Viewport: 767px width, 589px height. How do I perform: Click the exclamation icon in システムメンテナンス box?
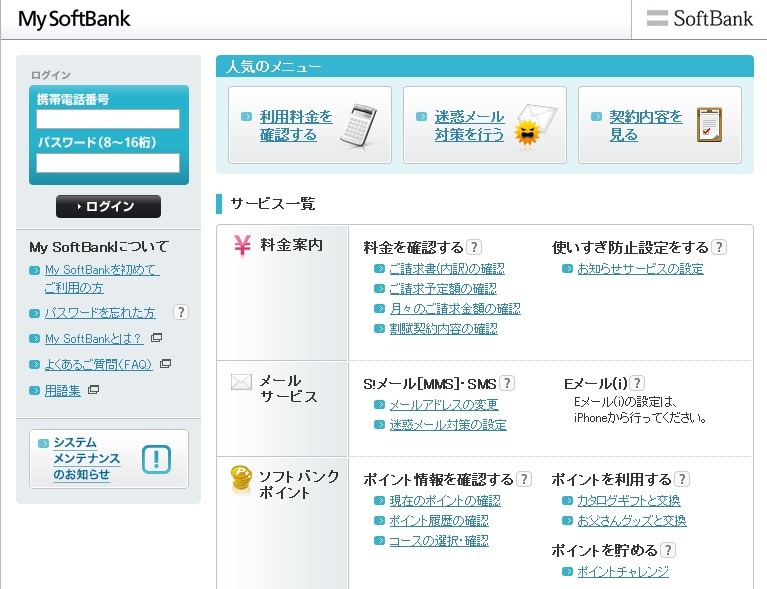[x=157, y=459]
